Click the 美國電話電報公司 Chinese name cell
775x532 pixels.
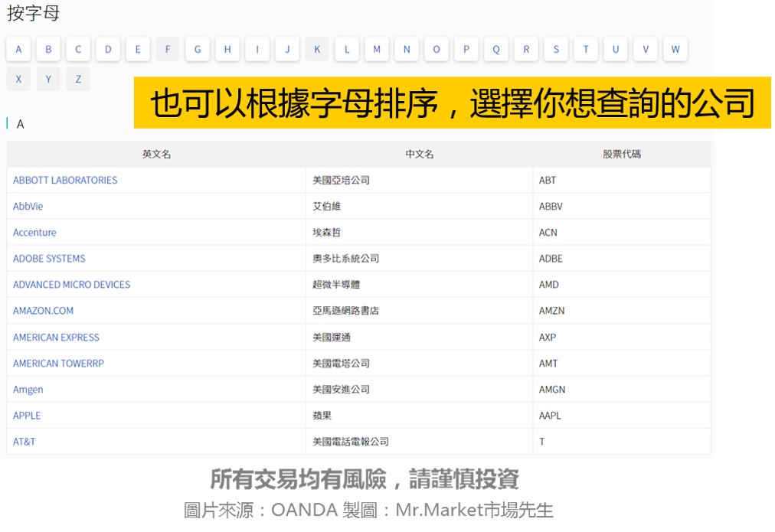[420, 442]
